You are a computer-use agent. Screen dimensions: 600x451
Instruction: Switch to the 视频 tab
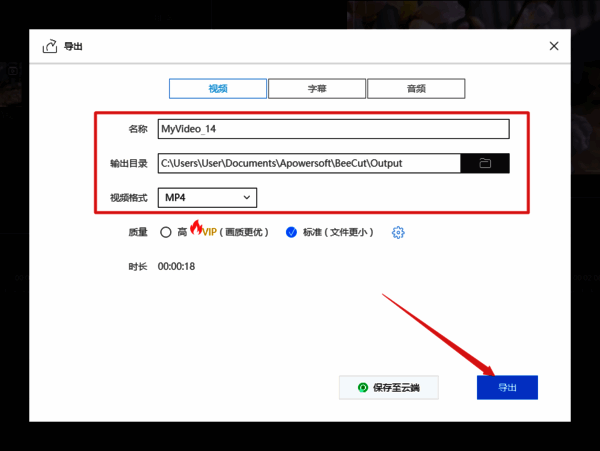218,89
